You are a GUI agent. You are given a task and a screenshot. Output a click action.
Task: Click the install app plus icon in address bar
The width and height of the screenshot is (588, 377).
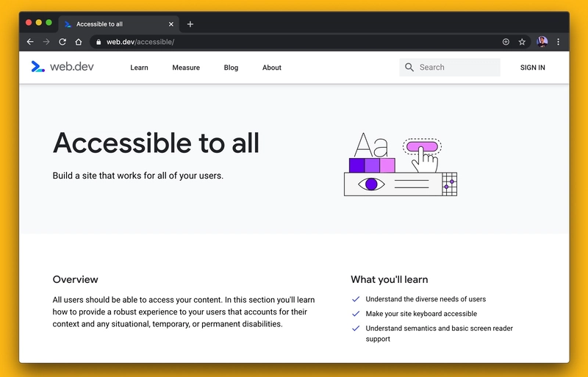[x=506, y=42]
